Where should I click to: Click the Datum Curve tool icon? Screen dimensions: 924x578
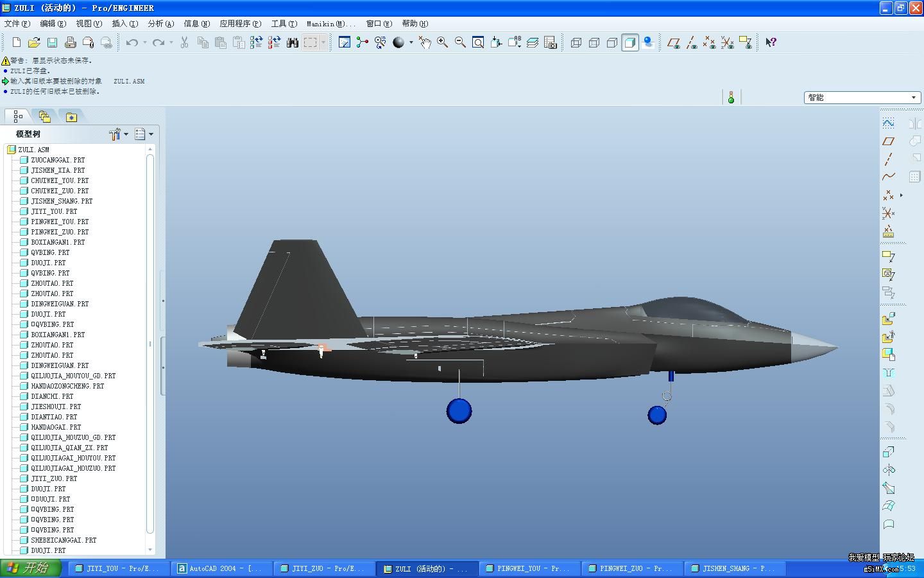click(889, 177)
